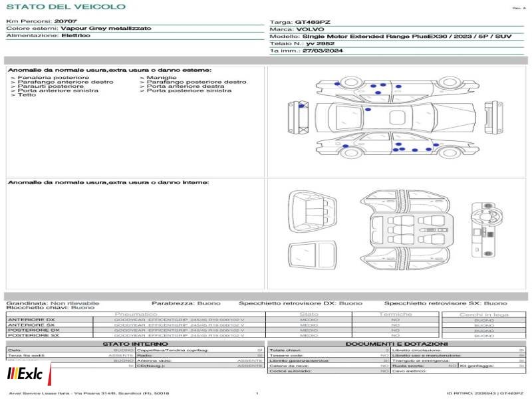This screenshot has width=532, height=399.
Task: Select the 'POSTERIORE DX' tire row label
Action: [x=33, y=330]
